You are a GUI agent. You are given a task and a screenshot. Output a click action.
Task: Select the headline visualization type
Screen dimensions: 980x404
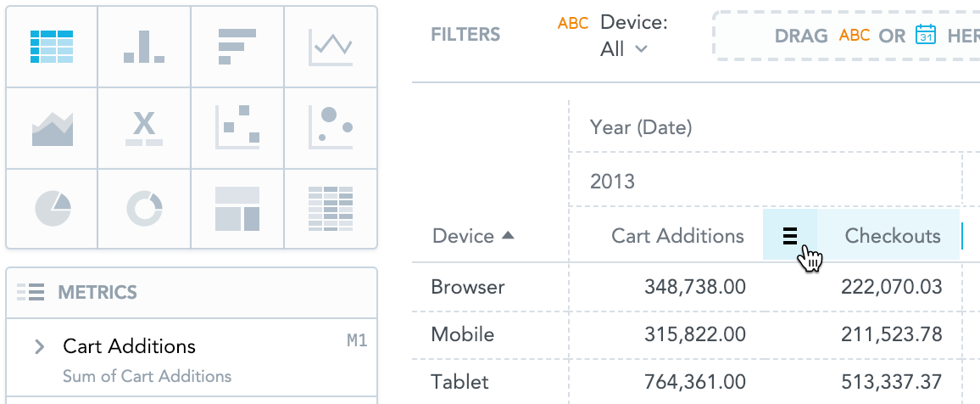[x=144, y=128]
